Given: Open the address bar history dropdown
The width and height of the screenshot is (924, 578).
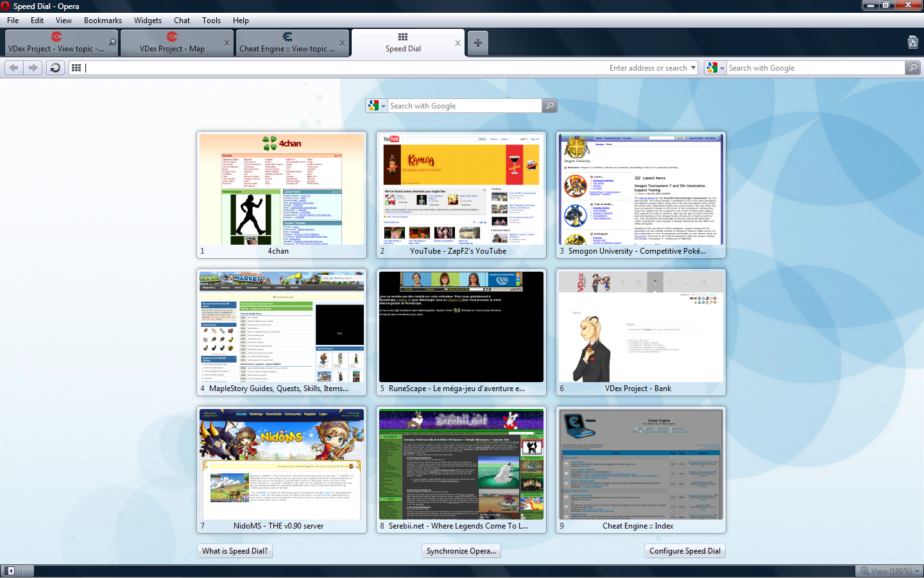Looking at the screenshot, I should tap(693, 67).
